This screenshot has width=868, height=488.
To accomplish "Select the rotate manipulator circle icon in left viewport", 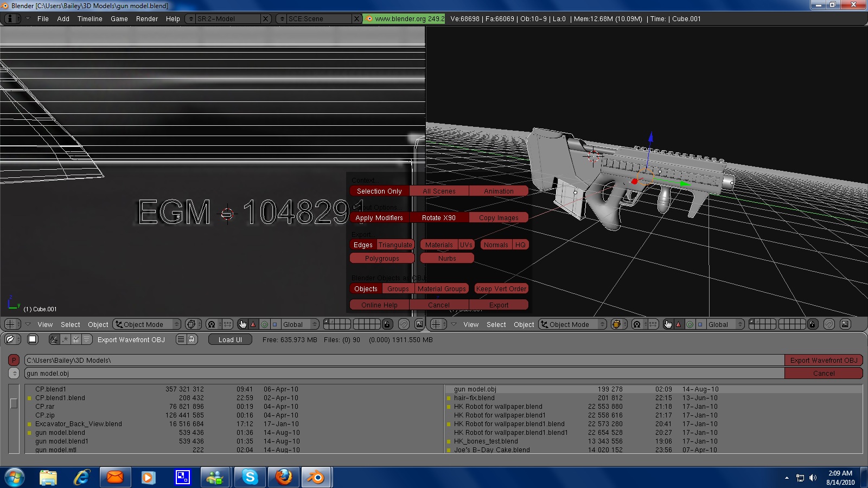I will click(264, 324).
